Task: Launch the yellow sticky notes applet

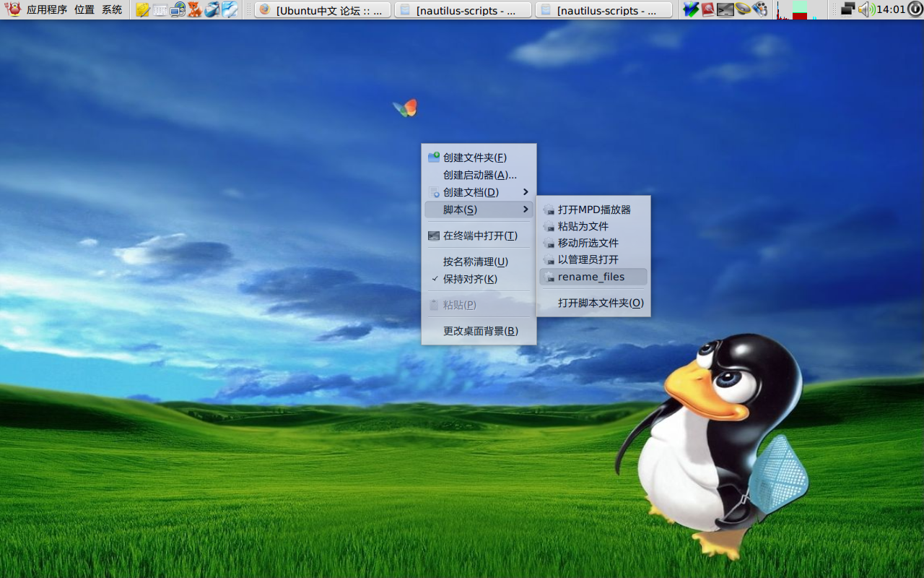Action: [x=143, y=9]
